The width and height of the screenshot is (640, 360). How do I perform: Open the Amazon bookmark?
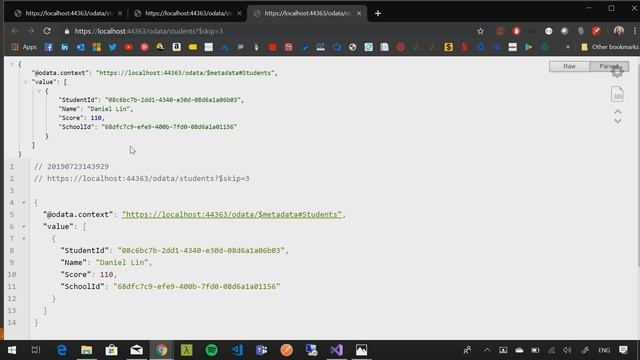176,47
